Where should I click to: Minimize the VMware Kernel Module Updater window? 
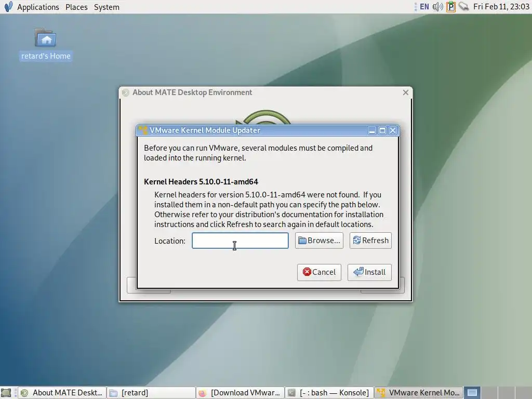[x=372, y=130]
